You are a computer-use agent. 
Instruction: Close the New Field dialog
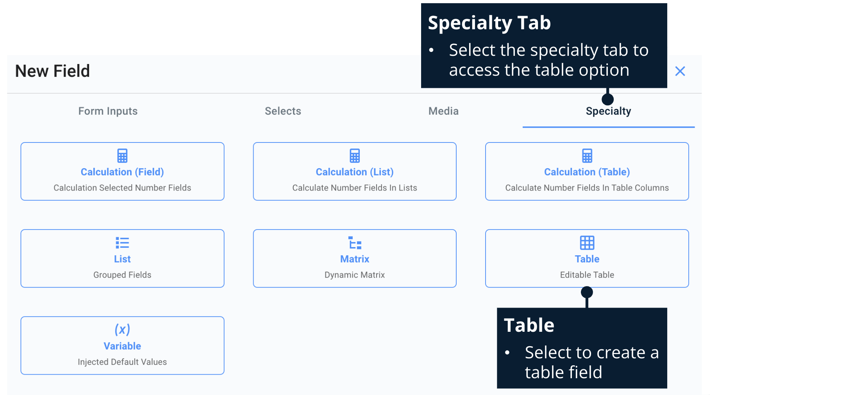pos(680,71)
